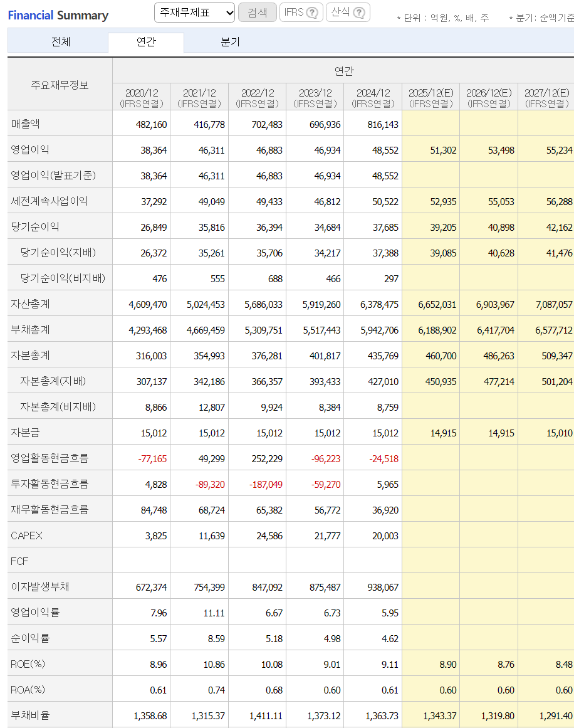
Task: Click the IFRS help question-mark icon
Action: pos(313,13)
